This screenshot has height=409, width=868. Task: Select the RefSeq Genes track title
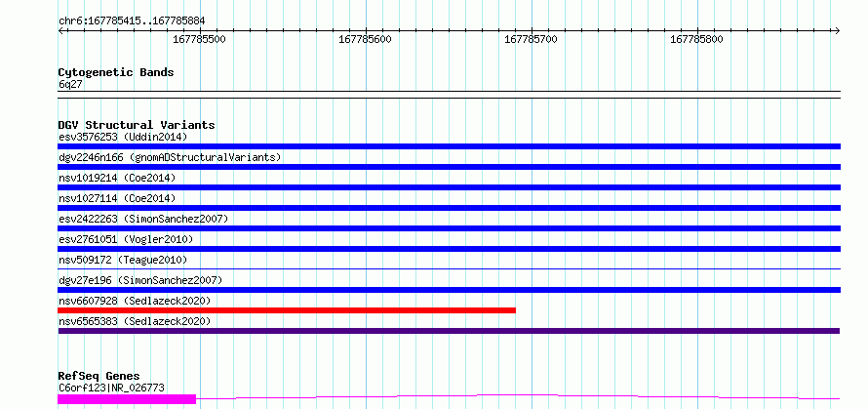point(99,377)
